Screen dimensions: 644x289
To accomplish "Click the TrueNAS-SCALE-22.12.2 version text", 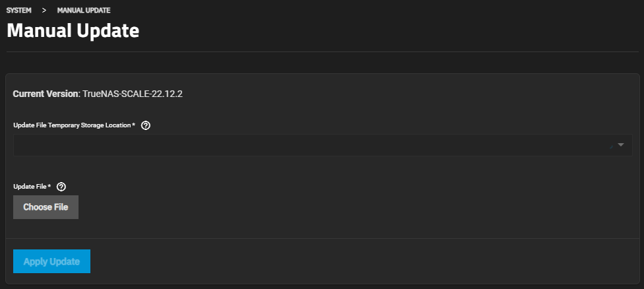I will [x=132, y=94].
